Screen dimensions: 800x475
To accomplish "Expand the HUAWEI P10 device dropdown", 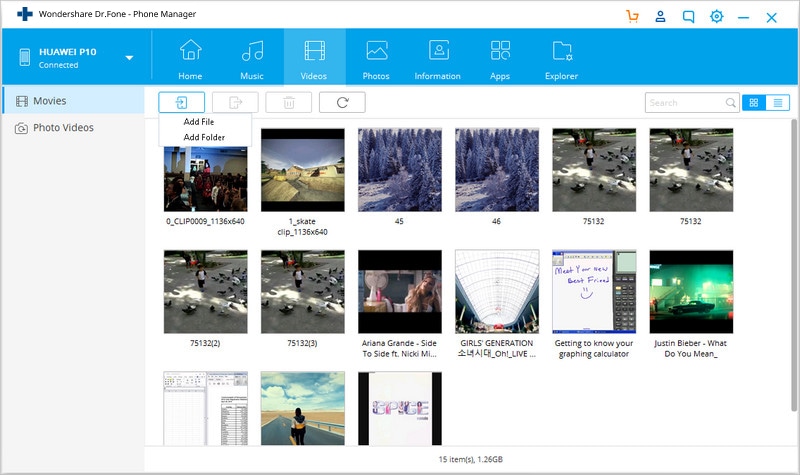I will tap(129, 58).
